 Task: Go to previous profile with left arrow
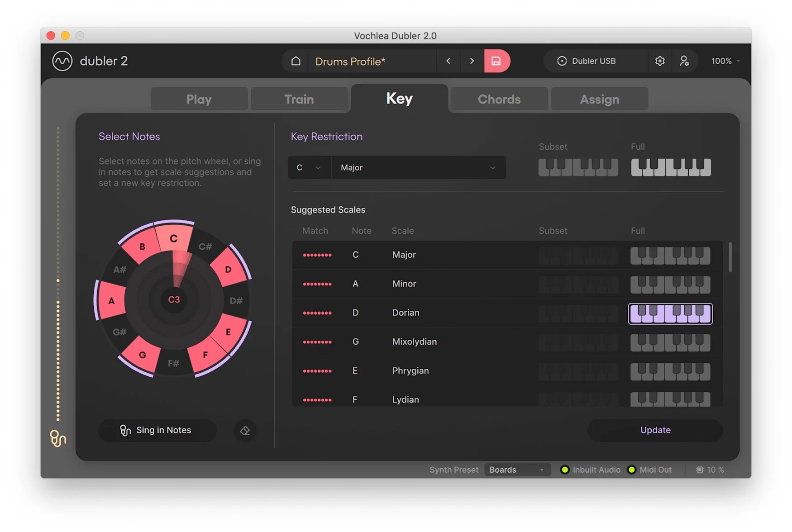coord(448,61)
